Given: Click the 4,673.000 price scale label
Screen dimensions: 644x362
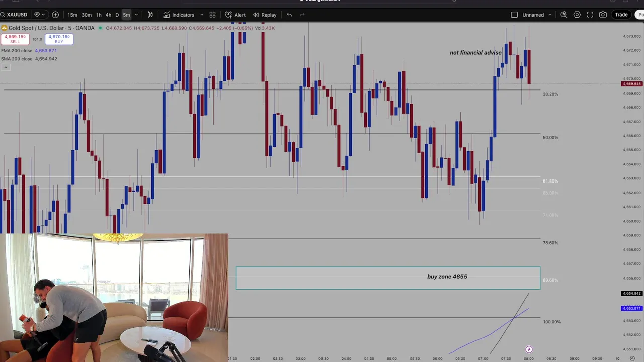Looking at the screenshot, I should coord(632,36).
